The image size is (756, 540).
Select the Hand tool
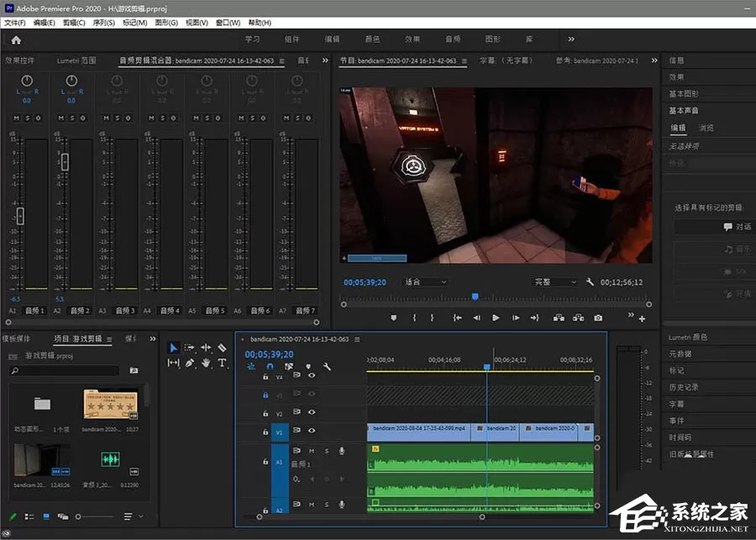point(206,363)
